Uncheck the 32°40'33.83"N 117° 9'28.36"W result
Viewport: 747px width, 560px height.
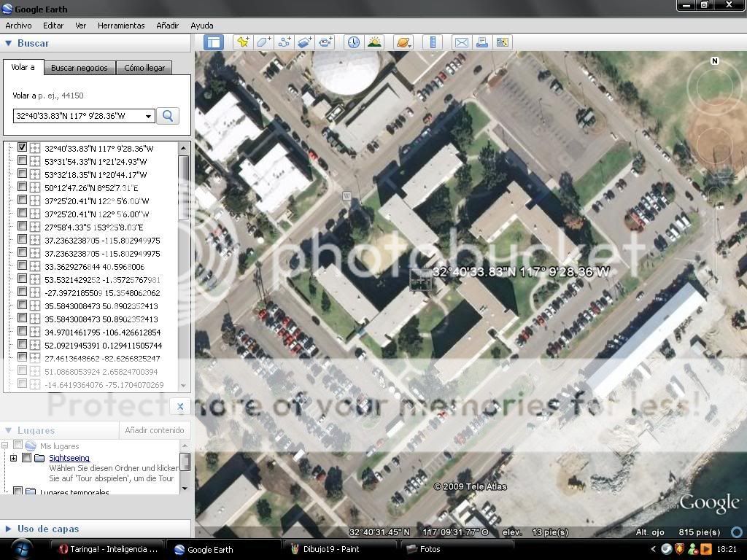22,147
